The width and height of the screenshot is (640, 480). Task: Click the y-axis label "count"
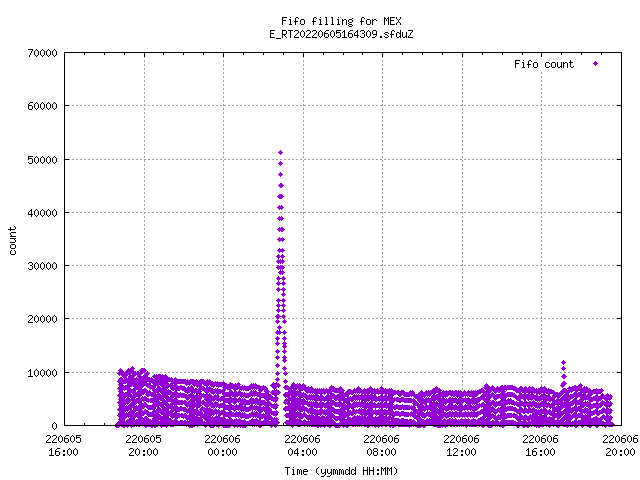click(x=13, y=241)
